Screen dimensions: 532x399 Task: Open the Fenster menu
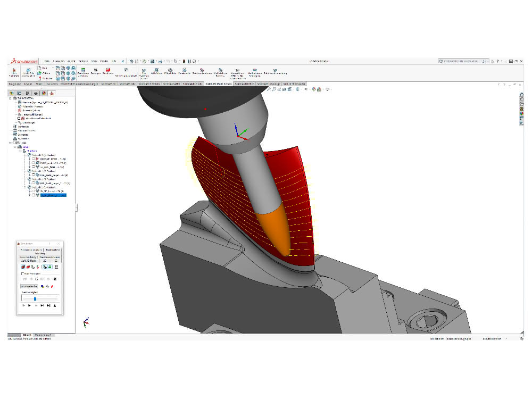click(104, 61)
